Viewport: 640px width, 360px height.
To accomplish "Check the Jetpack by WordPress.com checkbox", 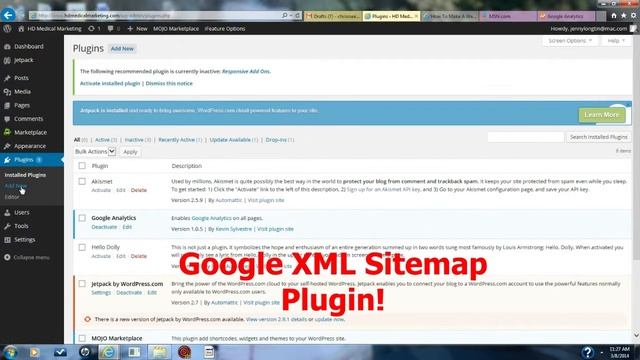I will [x=82, y=284].
